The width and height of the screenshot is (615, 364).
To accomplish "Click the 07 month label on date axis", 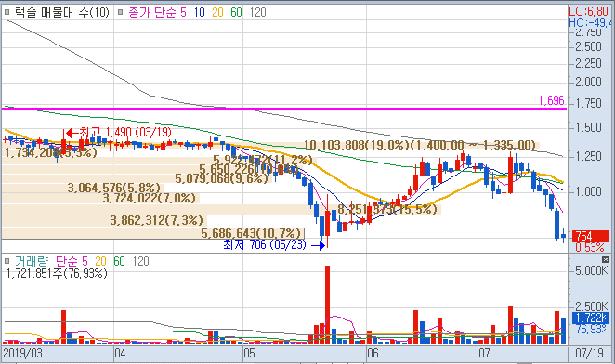I will tap(484, 353).
